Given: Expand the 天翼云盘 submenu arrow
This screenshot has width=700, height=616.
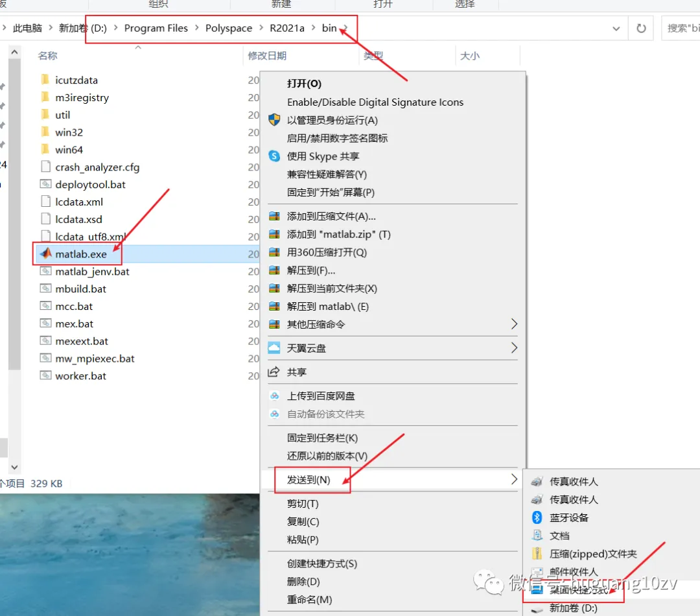Looking at the screenshot, I should click(514, 348).
